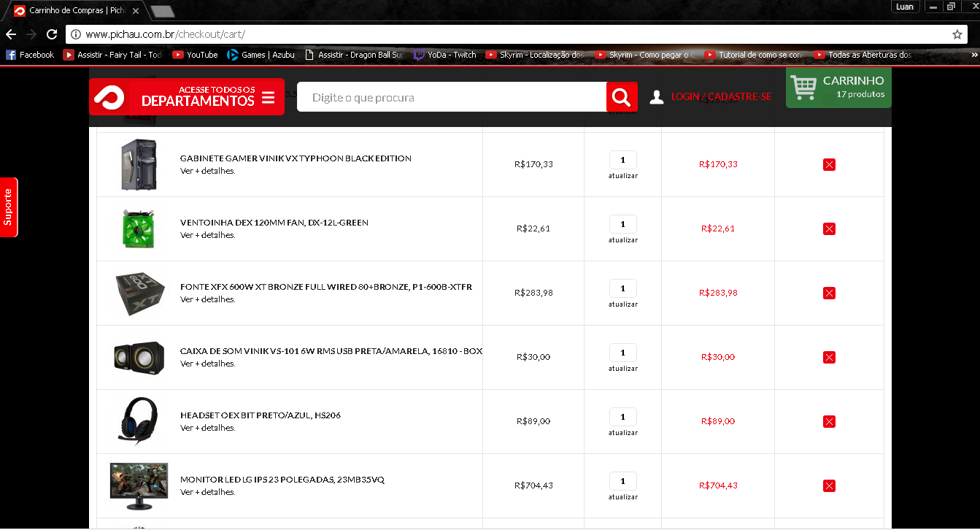The image size is (980, 530).
Task: Click quantity field for Headset OEX Bit
Action: pyautogui.click(x=623, y=417)
